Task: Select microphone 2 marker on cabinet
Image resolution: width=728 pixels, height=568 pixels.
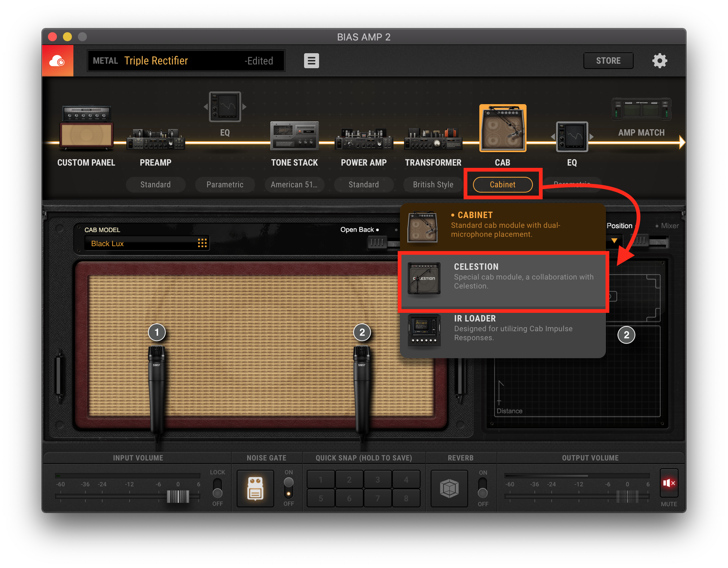Action: coord(362,332)
